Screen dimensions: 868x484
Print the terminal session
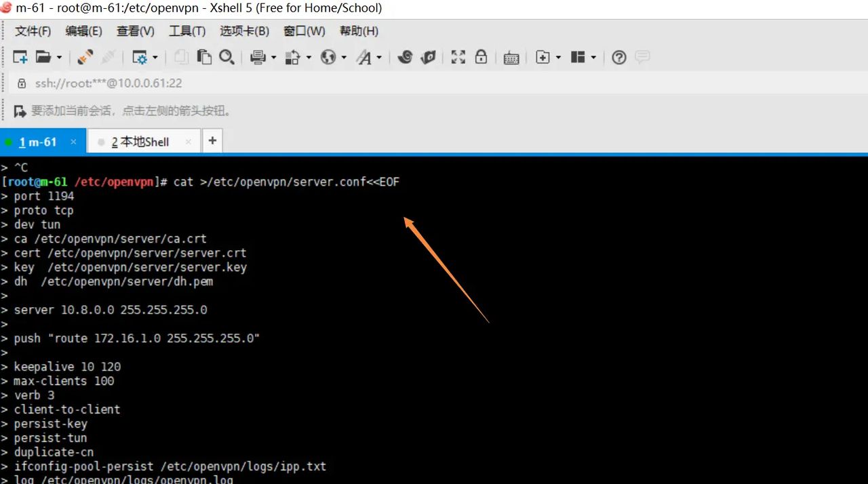(x=256, y=57)
